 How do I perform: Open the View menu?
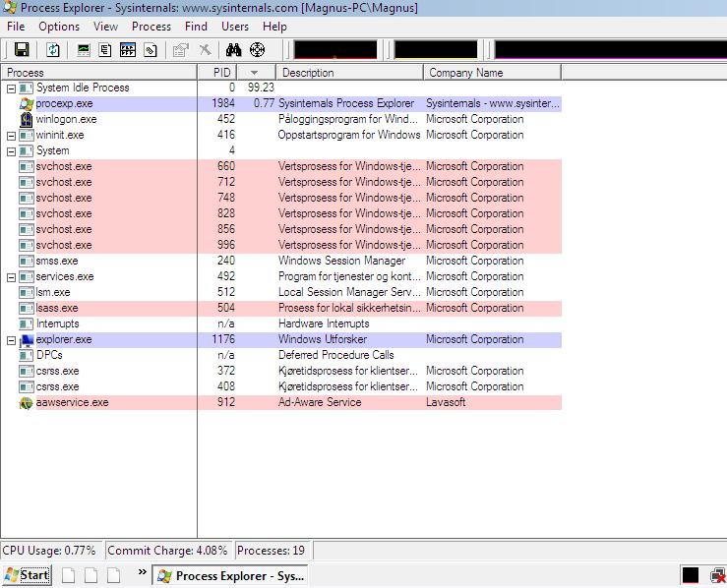105,27
